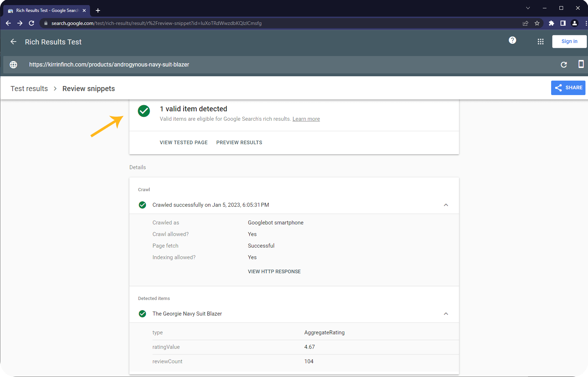
Task: Open the Google apps grid
Action: 541,42
